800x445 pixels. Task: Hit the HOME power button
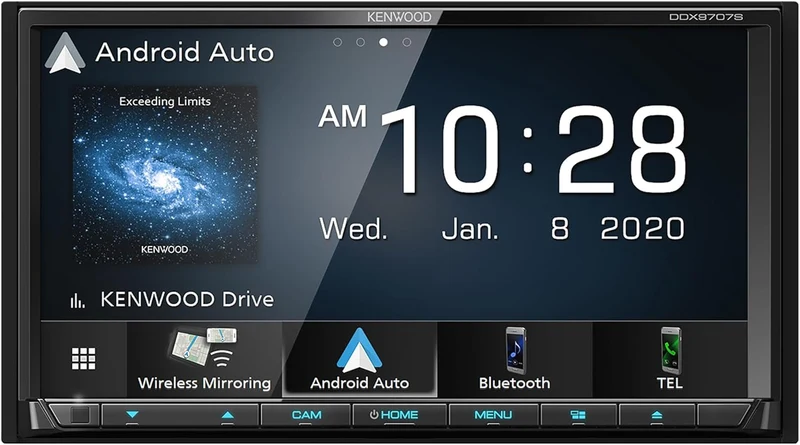[399, 415]
